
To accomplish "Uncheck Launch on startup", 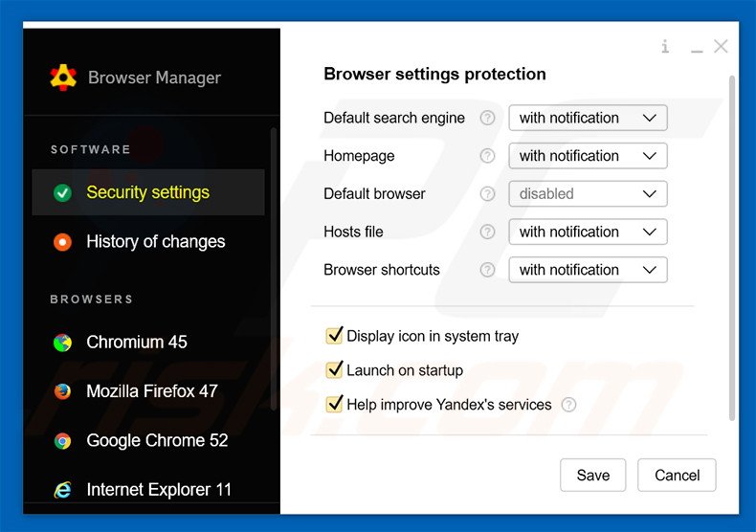I will tap(334, 369).
